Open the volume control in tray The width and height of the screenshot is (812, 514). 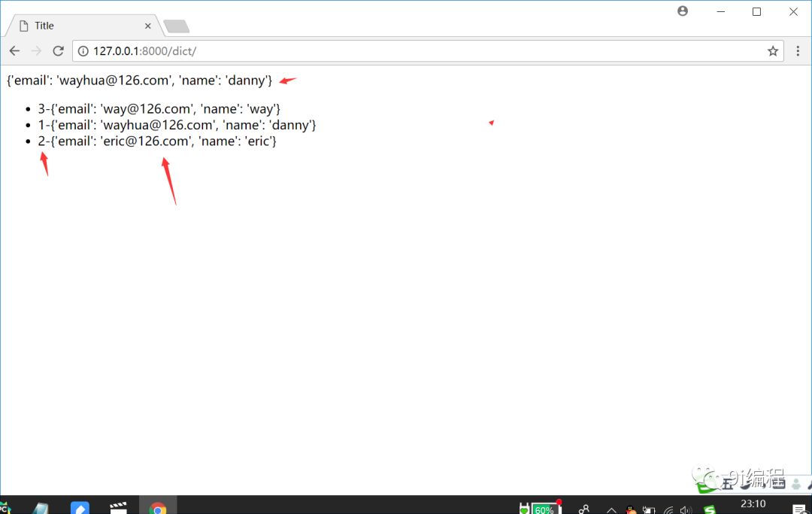click(686, 509)
